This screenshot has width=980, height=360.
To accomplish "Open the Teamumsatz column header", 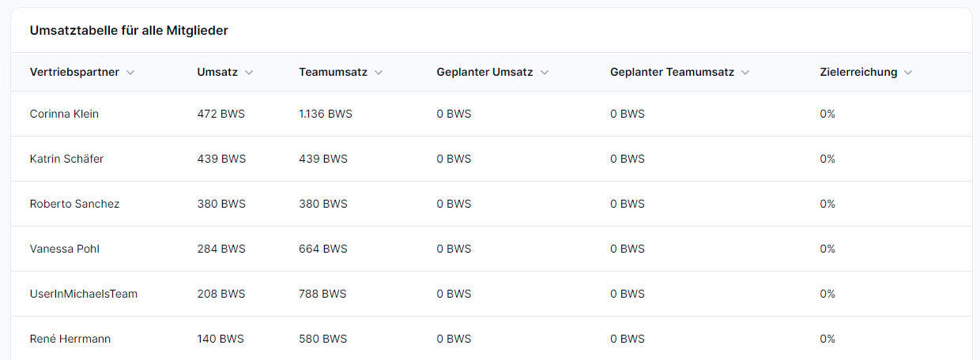I will [x=333, y=72].
